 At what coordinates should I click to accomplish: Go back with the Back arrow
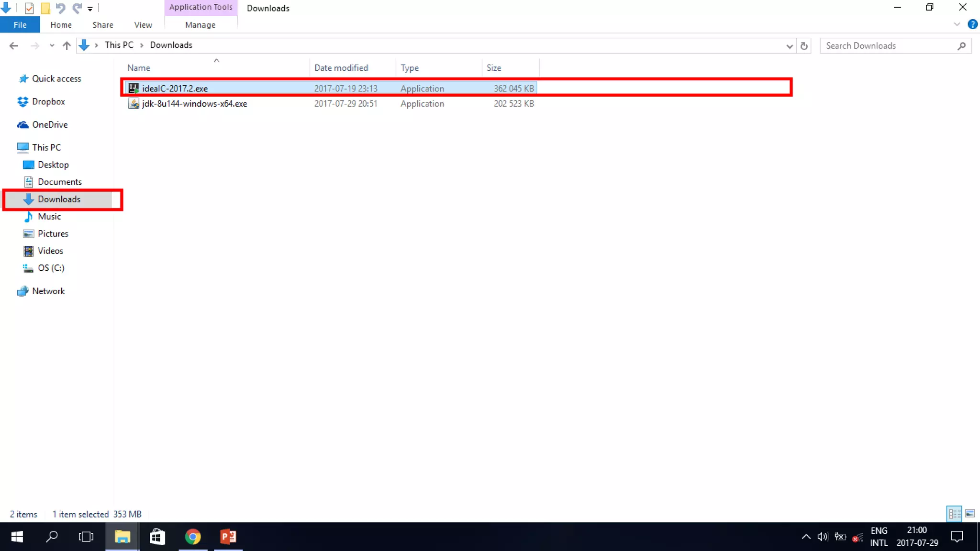pos(13,45)
